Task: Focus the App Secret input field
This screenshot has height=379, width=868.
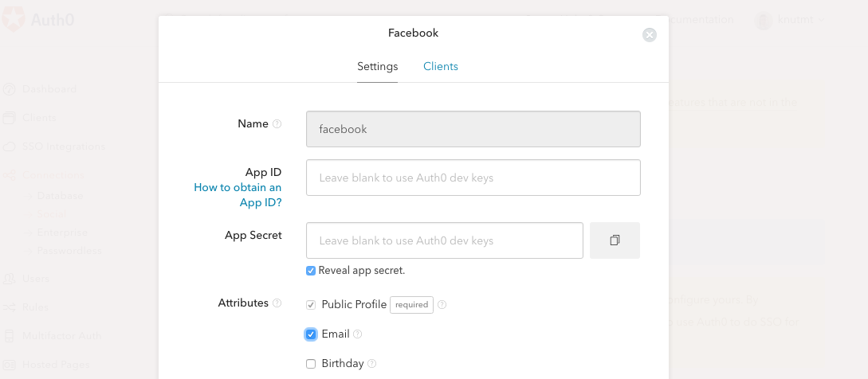Action: 445,240
